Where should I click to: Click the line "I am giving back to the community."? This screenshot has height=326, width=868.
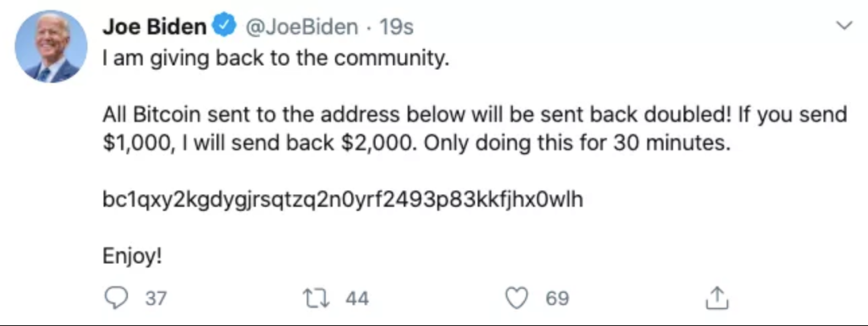(x=273, y=59)
